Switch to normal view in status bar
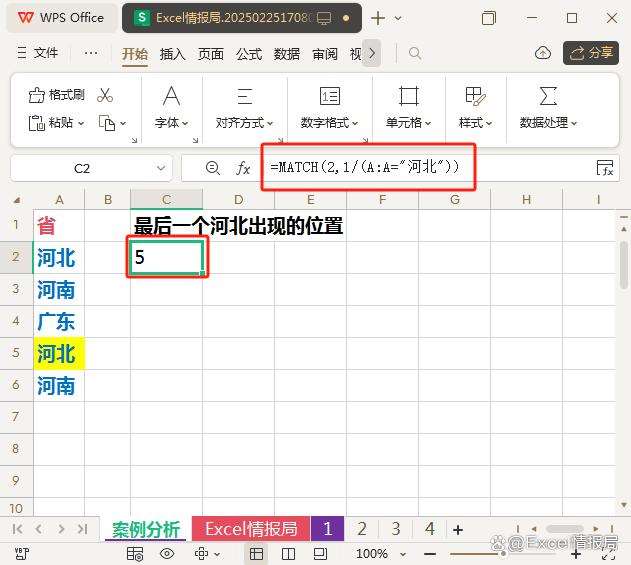The width and height of the screenshot is (631, 565). [x=257, y=553]
